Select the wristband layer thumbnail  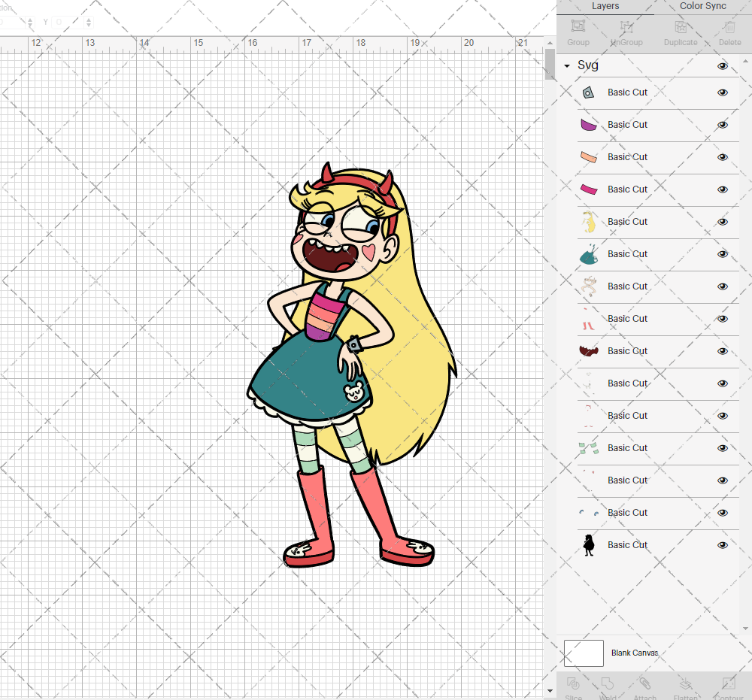pos(589,92)
